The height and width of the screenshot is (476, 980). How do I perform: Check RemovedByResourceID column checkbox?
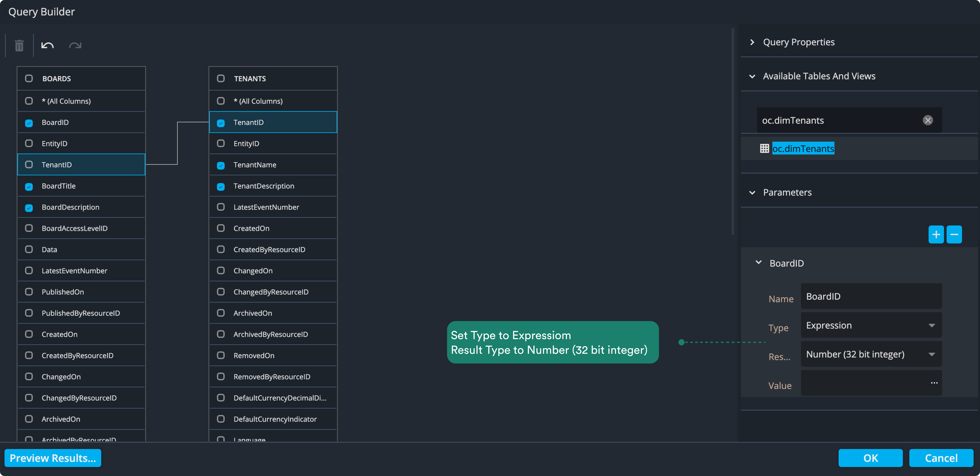pos(221,376)
